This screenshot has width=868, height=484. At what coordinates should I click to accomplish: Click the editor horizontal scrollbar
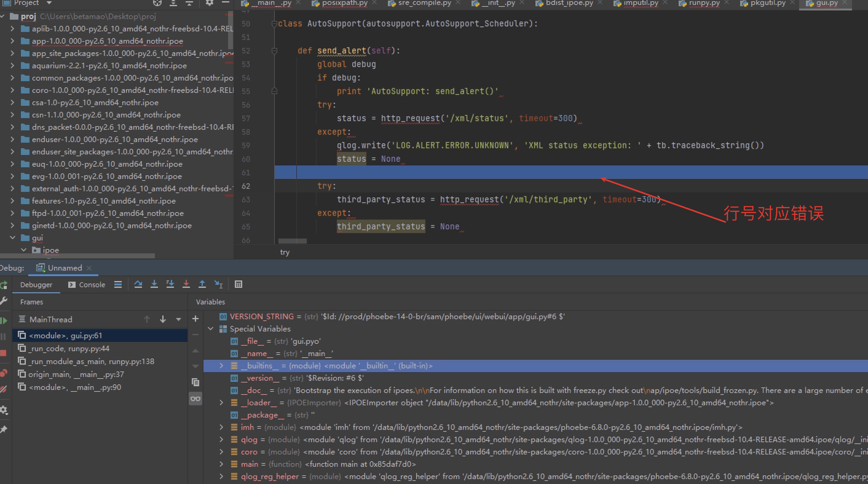293,241
